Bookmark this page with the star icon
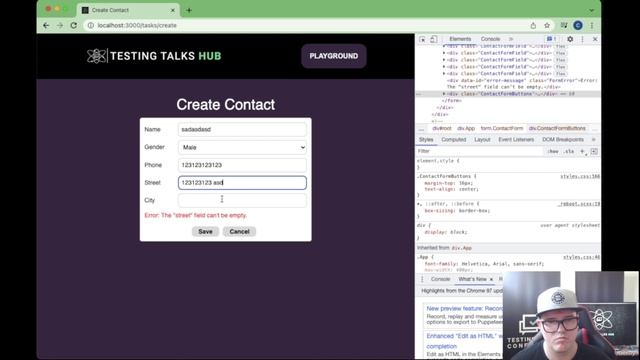640x360 pixels. [x=547, y=25]
